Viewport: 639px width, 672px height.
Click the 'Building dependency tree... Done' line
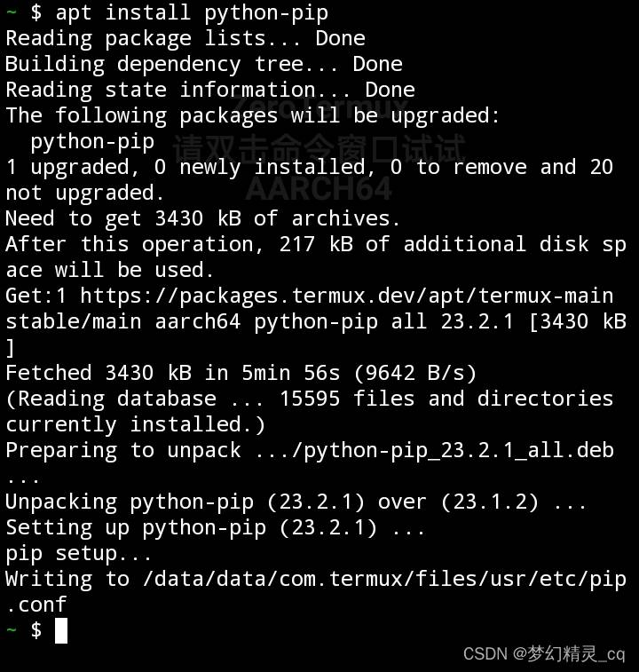[204, 64]
